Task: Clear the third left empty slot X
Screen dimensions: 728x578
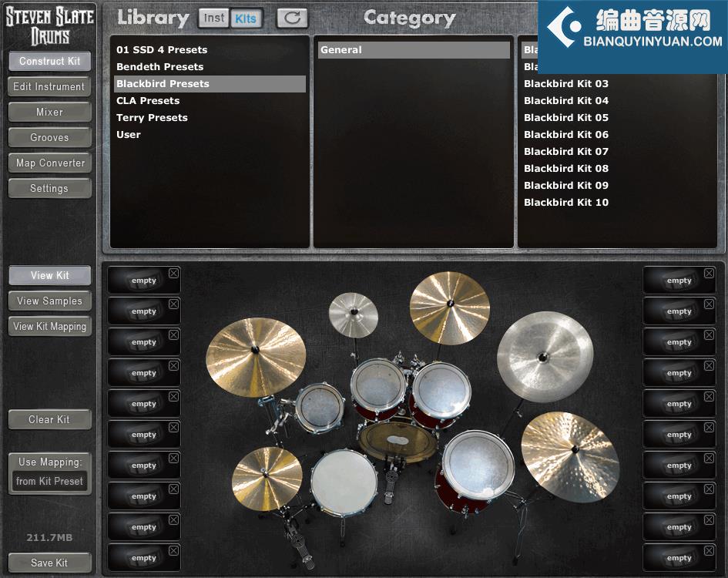Action: [x=173, y=334]
